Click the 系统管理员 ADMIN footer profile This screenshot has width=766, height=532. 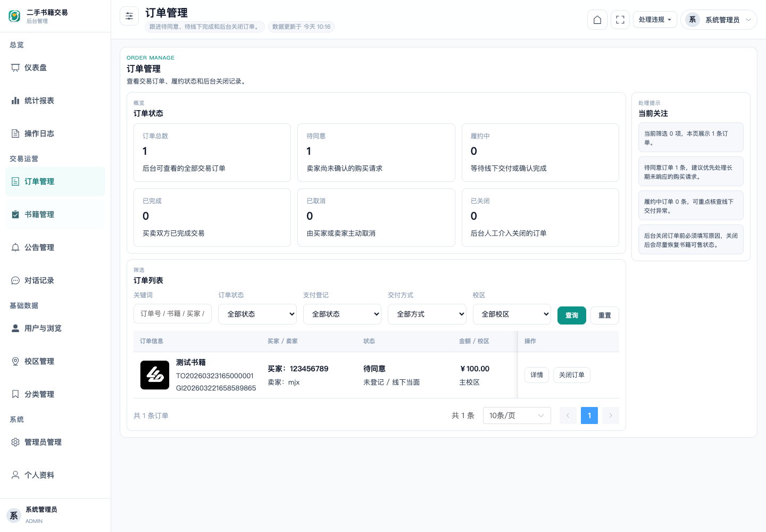55,515
